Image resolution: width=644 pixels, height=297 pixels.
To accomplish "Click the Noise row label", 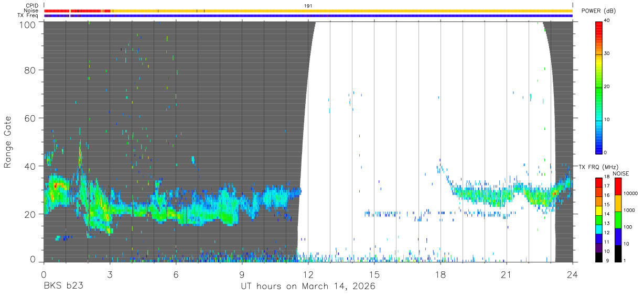I will [x=31, y=10].
